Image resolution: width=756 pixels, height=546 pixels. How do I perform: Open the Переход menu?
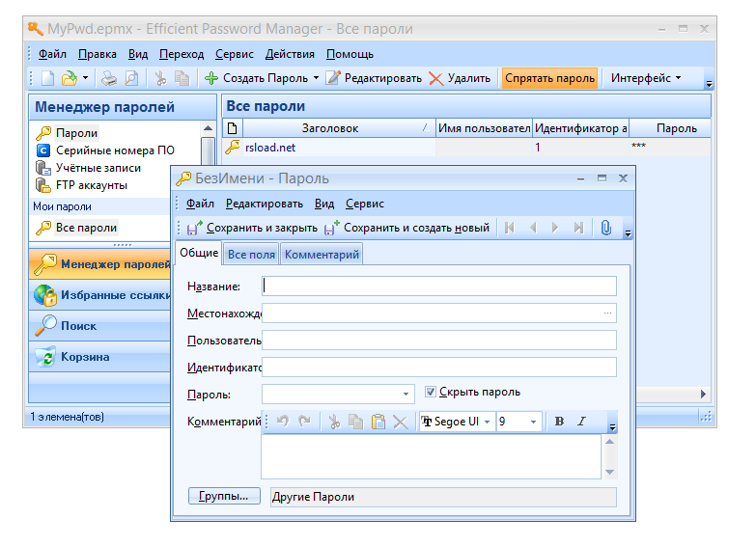coord(182,54)
